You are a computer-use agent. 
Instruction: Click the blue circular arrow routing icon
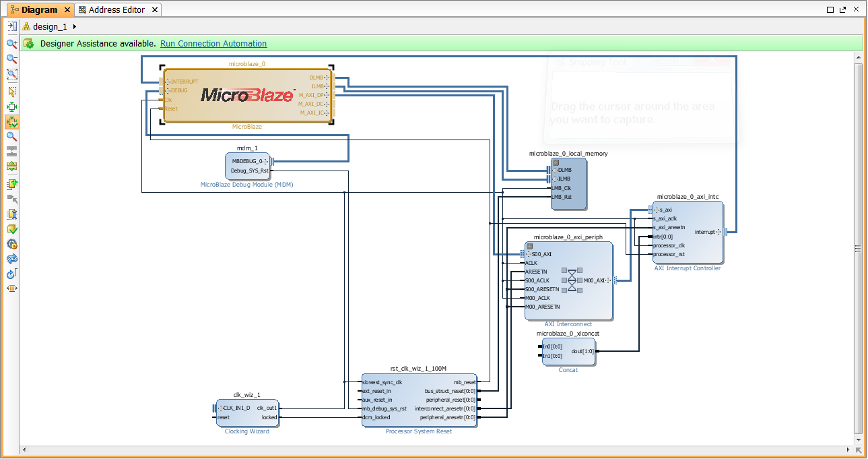click(x=11, y=274)
